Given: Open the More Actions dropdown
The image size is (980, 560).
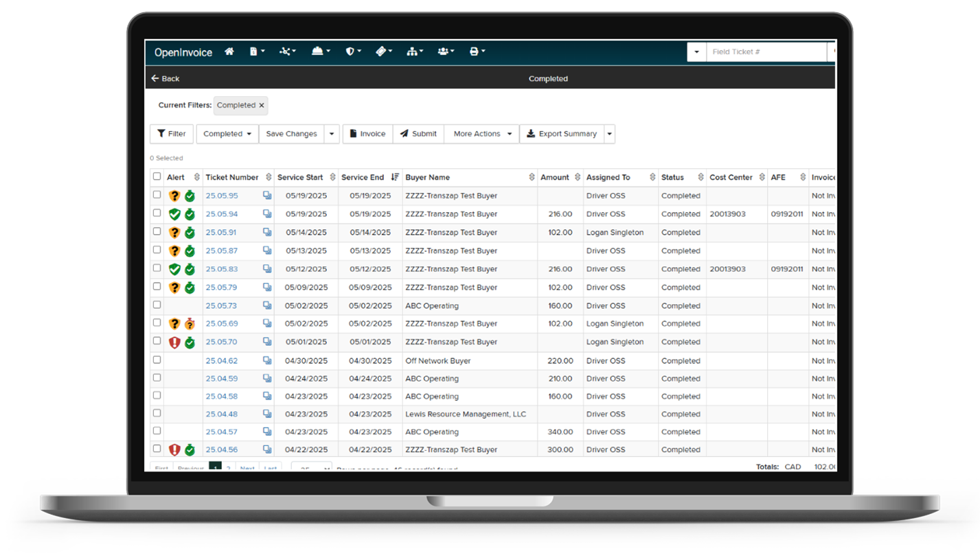Looking at the screenshot, I should tap(482, 134).
